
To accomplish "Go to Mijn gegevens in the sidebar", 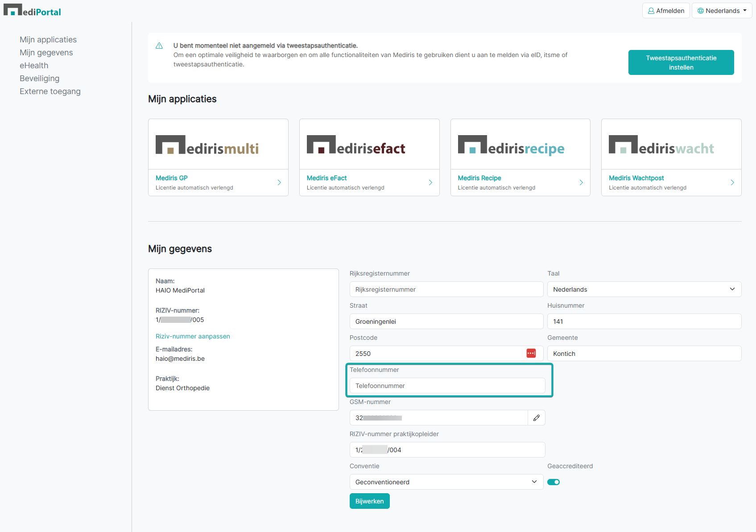I will coord(46,53).
